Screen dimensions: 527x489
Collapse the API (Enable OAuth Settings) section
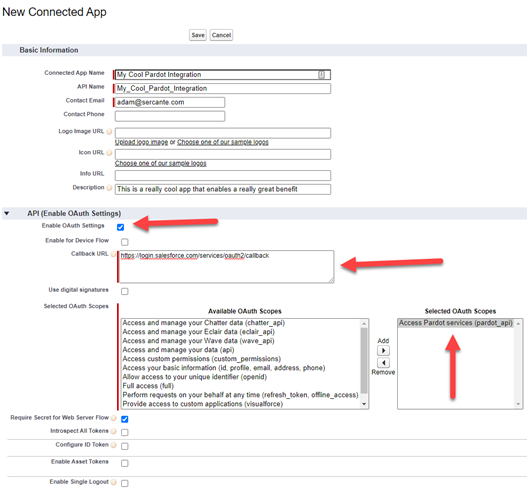pyautogui.click(x=7, y=213)
